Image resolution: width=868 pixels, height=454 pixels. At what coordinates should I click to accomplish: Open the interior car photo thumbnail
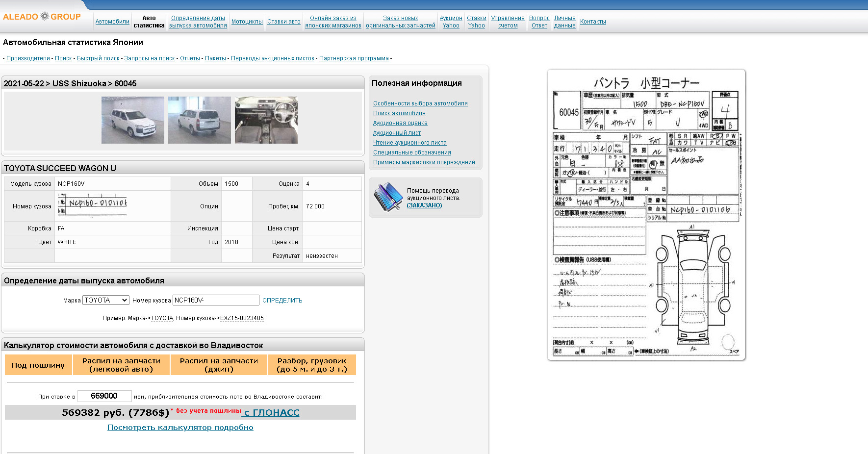pyautogui.click(x=266, y=120)
